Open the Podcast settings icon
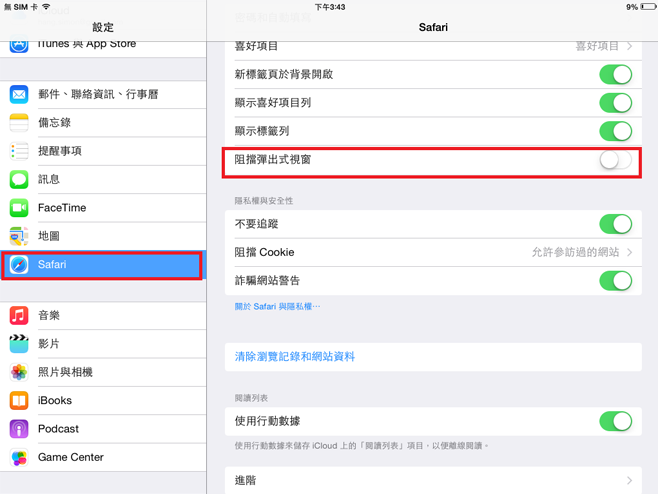658x494 pixels. pyautogui.click(x=19, y=429)
